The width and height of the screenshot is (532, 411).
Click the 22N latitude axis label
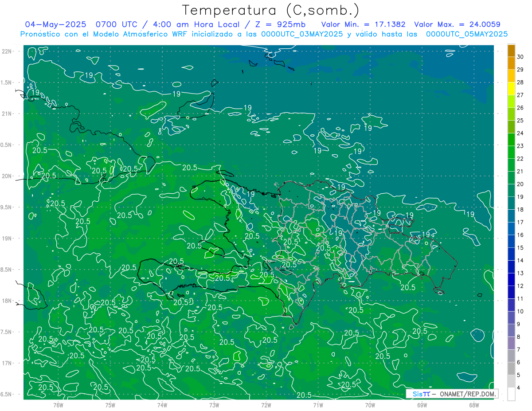(x=7, y=51)
